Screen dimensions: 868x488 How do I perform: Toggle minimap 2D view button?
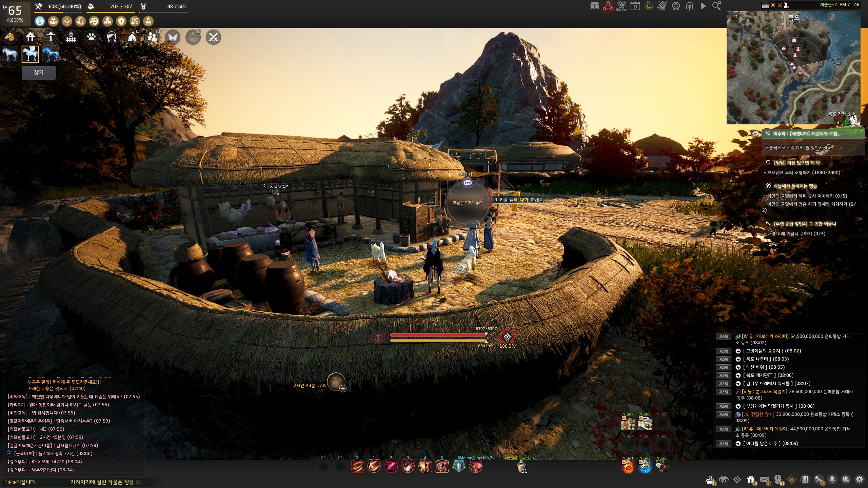tap(735, 17)
